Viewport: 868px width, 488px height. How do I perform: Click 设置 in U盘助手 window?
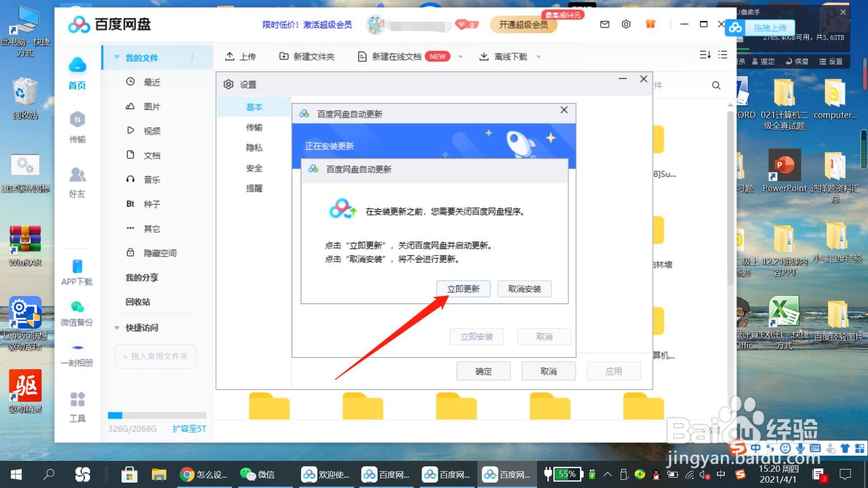pos(831,61)
